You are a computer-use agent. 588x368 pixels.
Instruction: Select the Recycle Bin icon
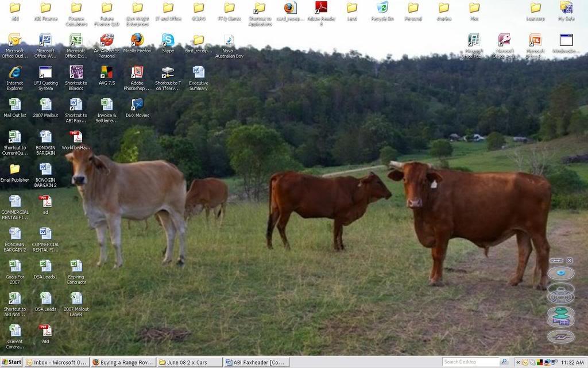click(x=382, y=8)
